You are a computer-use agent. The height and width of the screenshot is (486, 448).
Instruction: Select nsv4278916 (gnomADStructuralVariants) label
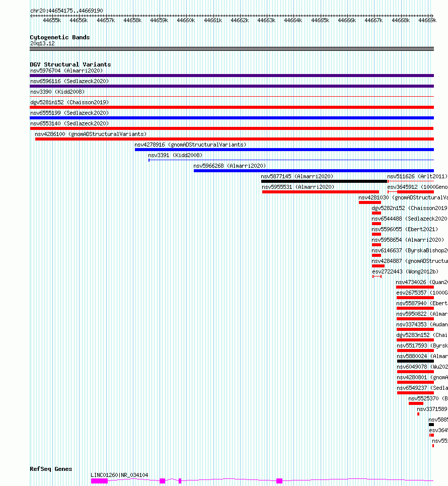190,145
